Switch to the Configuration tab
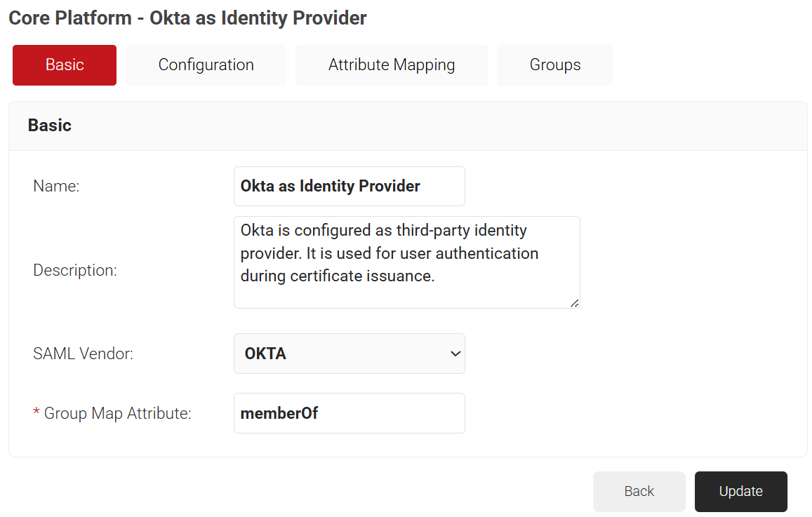This screenshot has height=517, width=812. 206,65
